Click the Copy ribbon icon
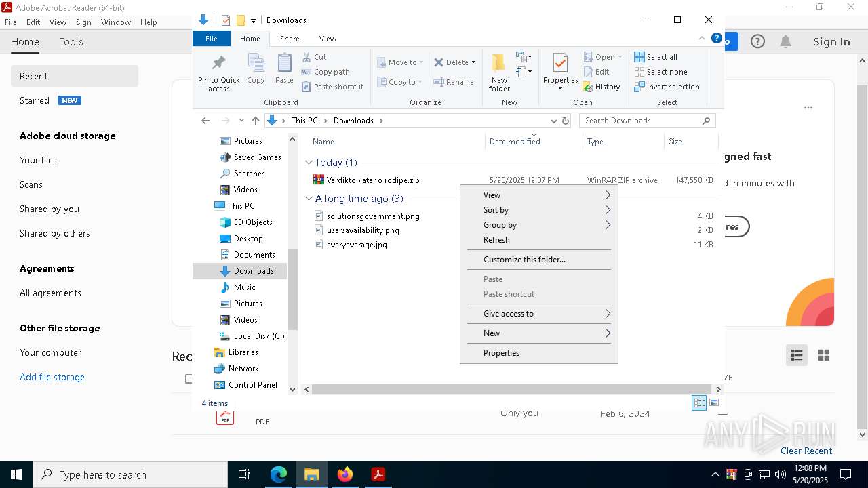The width and height of the screenshot is (868, 488). click(x=256, y=68)
